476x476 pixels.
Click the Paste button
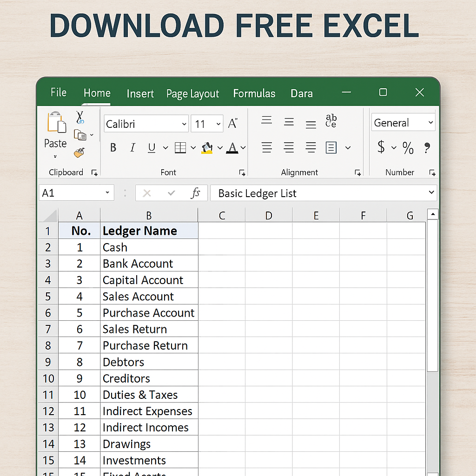[x=55, y=132]
